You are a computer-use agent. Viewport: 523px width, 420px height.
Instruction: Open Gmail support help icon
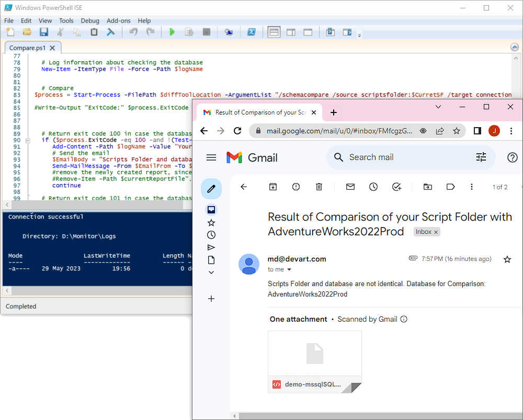click(x=512, y=157)
